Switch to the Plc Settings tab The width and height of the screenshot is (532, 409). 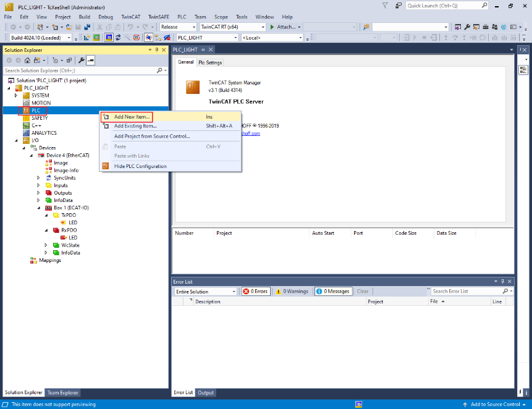coord(210,62)
